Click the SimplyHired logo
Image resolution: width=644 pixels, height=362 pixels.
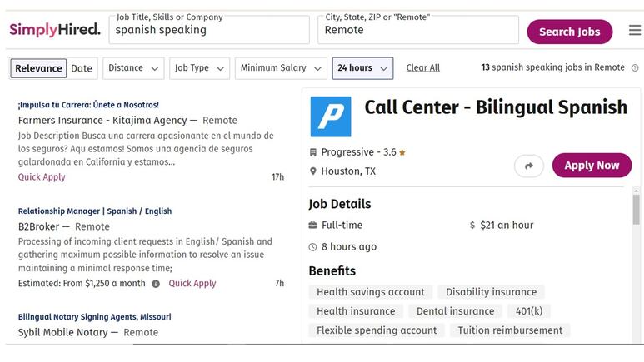(55, 31)
